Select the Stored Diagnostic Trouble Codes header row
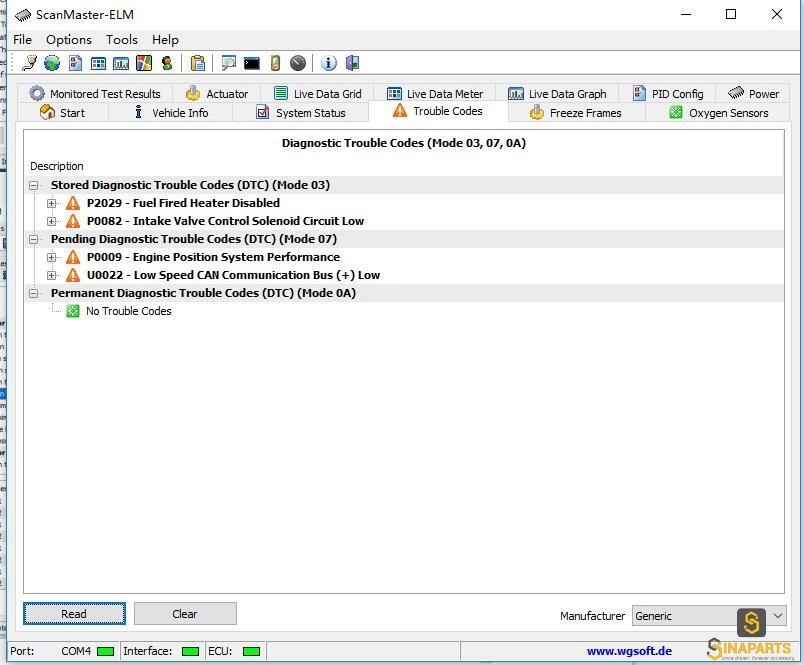This screenshot has height=665, width=804. click(404, 185)
